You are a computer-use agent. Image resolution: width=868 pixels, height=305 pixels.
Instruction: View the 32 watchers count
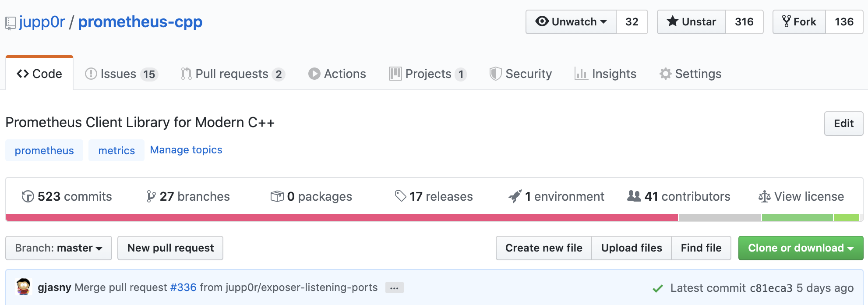tap(632, 22)
